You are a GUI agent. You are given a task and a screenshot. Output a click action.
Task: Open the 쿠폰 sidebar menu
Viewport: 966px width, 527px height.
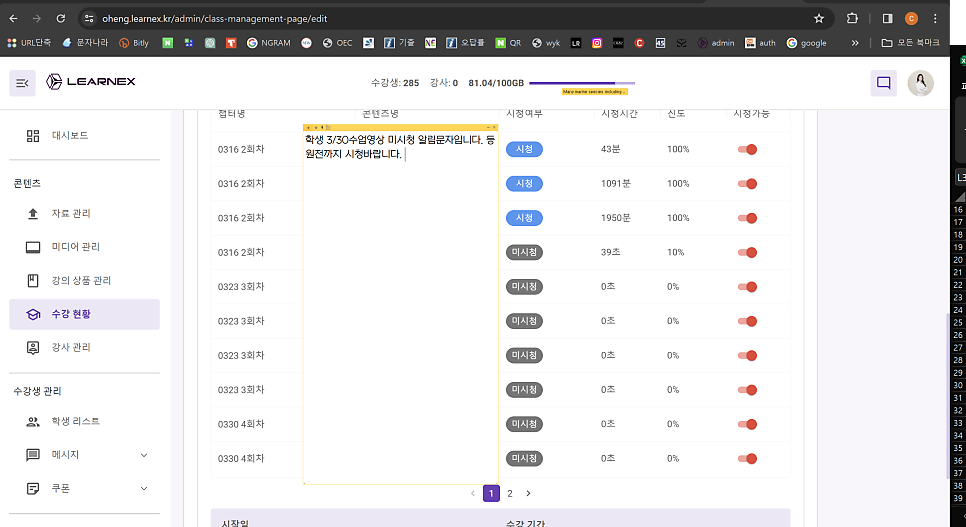(84, 488)
